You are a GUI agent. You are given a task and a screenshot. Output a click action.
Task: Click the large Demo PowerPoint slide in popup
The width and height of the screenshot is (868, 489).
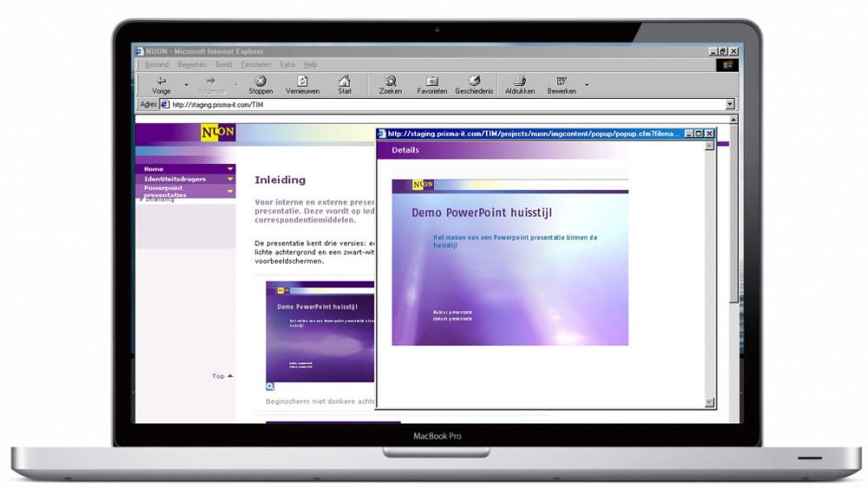510,262
